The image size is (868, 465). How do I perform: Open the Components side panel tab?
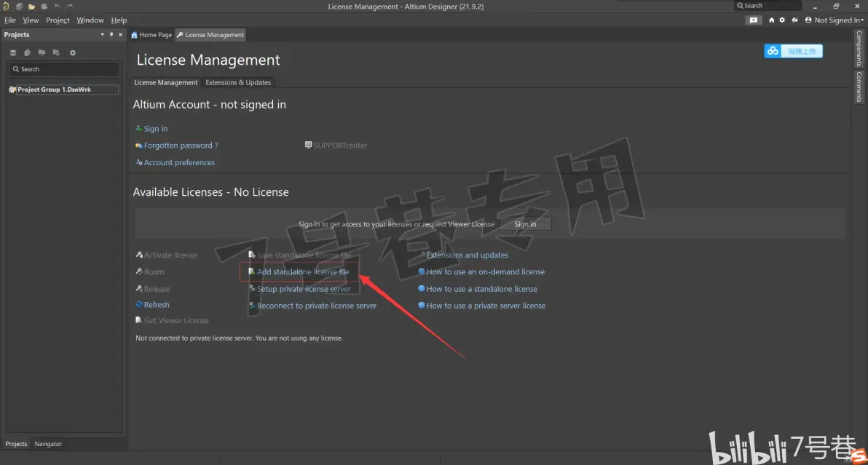tap(859, 49)
